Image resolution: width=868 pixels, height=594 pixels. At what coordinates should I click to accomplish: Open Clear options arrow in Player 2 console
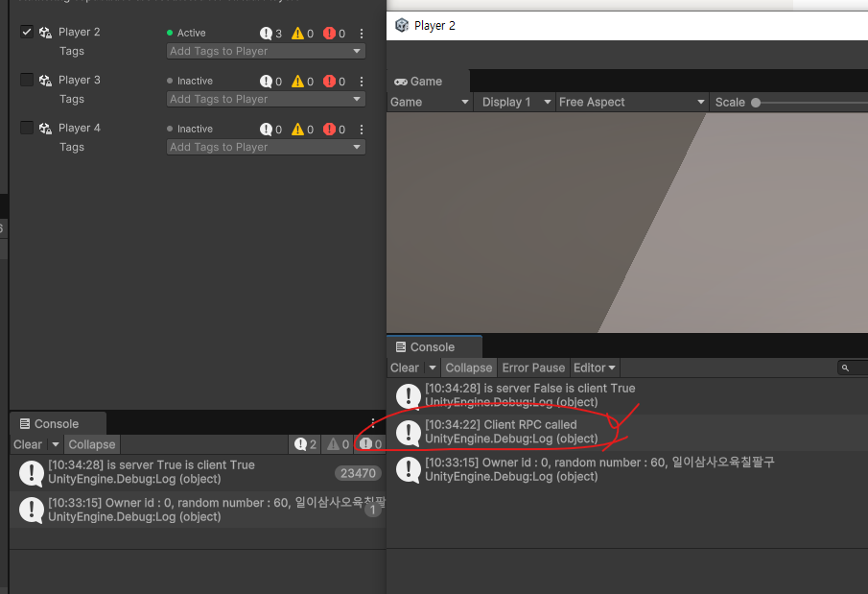433,368
